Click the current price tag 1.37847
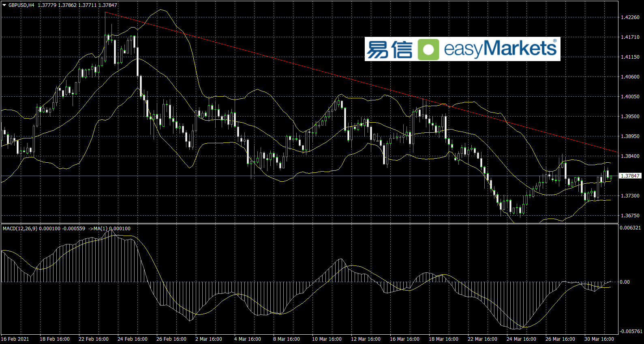644x344 pixels. pos(630,176)
